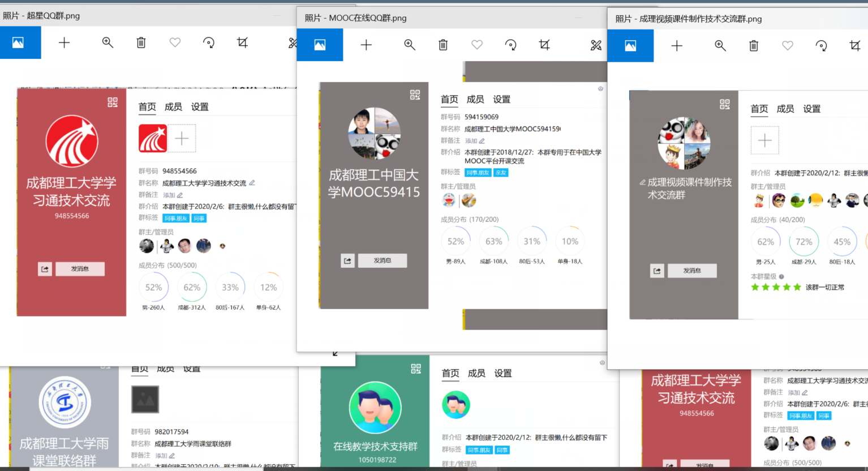Click the add (+) icon in 超星QQ群.png window
Image resolution: width=868 pixels, height=471 pixels.
click(x=64, y=42)
